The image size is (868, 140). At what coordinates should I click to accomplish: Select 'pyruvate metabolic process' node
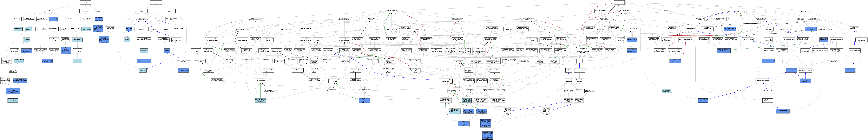(269, 70)
